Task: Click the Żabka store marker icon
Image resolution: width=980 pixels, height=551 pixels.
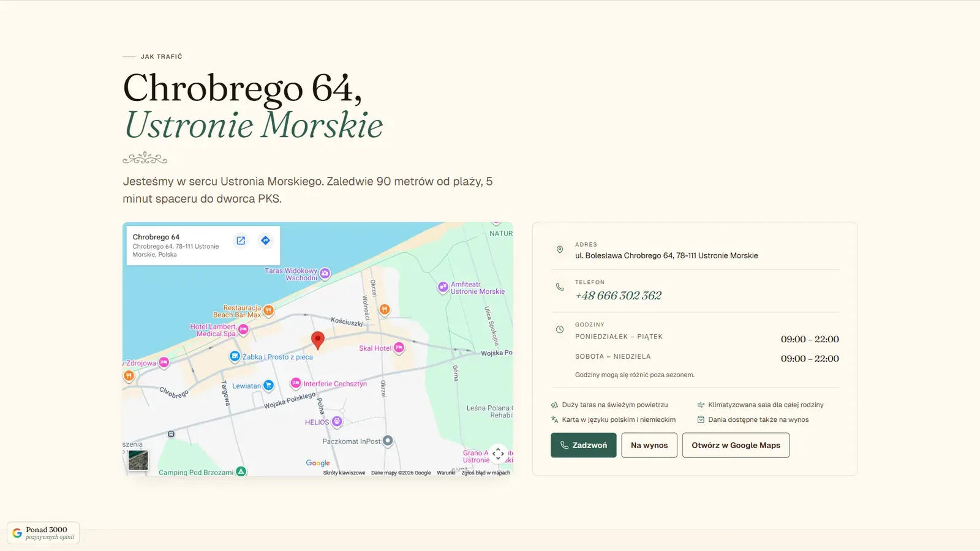Action: [235, 356]
